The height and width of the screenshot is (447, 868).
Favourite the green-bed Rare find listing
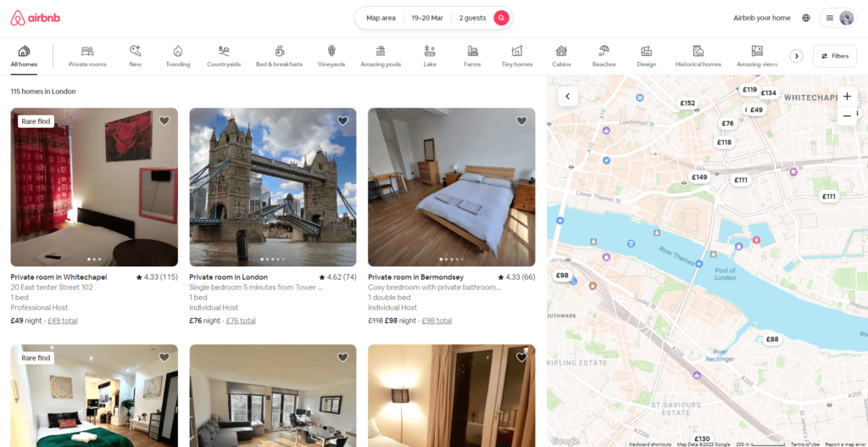164,357
